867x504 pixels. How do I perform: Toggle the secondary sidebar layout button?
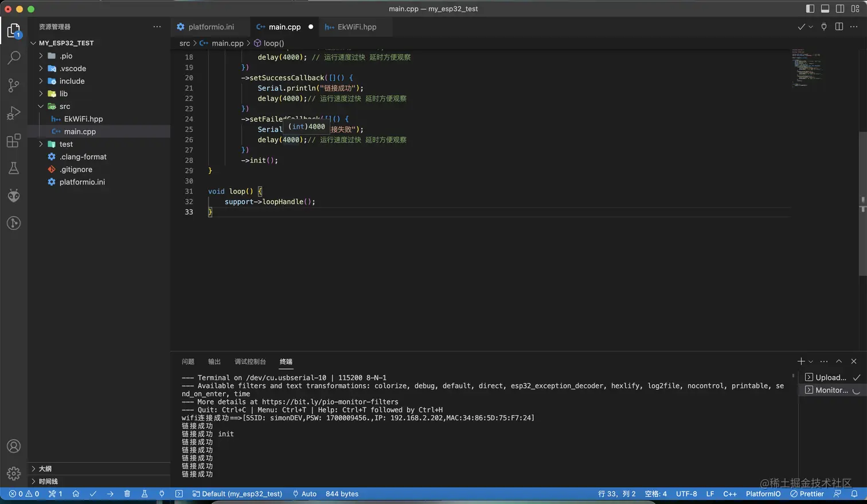point(840,9)
